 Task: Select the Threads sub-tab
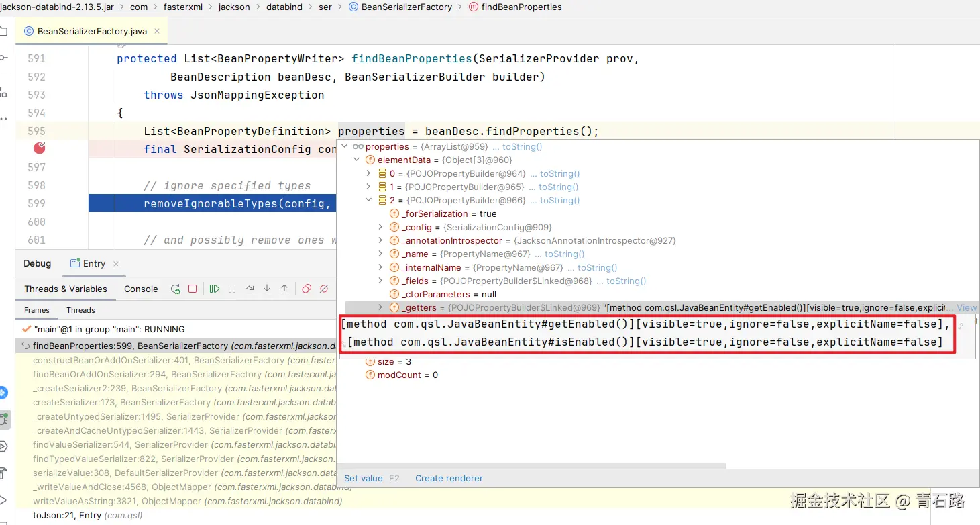[x=80, y=310]
